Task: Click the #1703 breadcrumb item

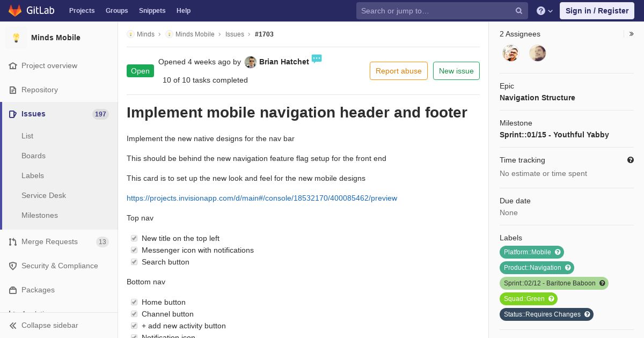Action: (264, 34)
